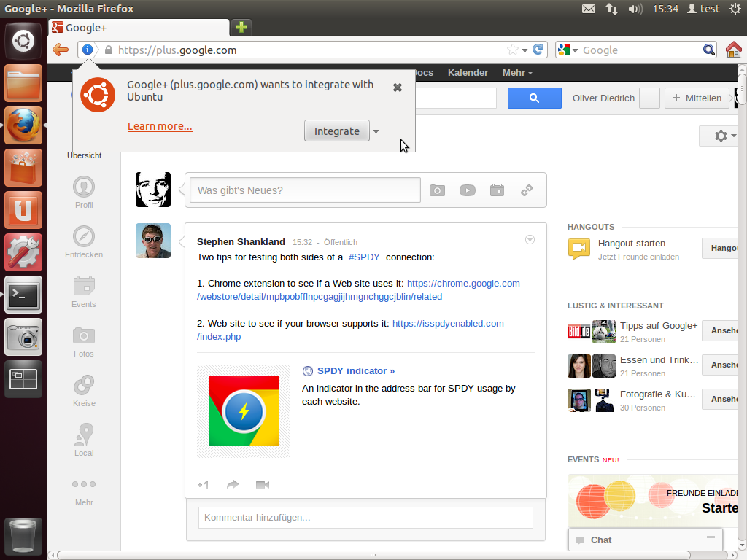Open the Ubuntu Dash launcher icon

click(x=23, y=41)
